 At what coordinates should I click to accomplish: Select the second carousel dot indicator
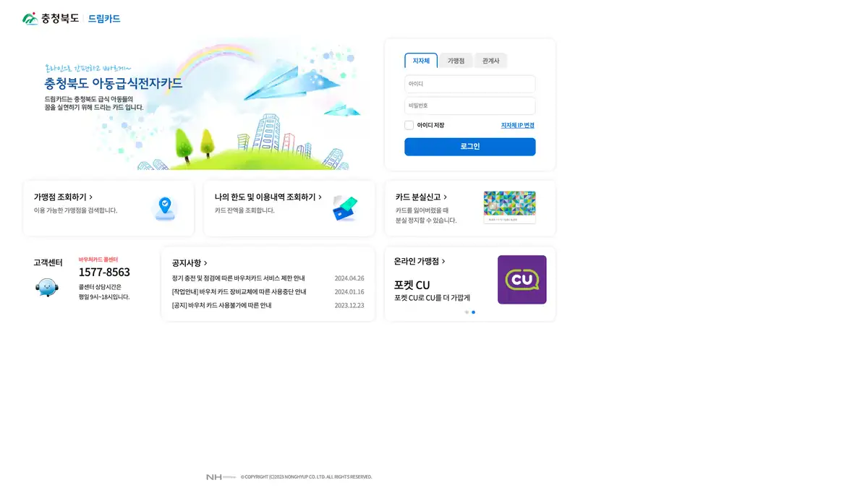pos(474,312)
